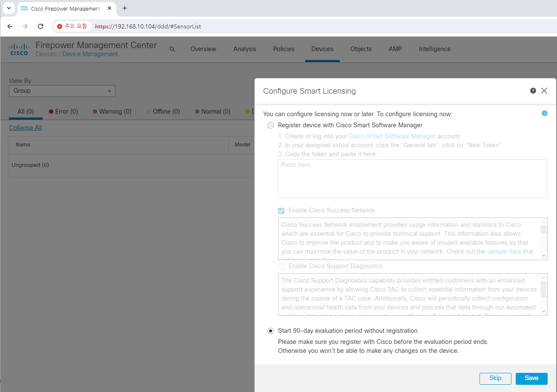Image resolution: width=557 pixels, height=392 pixels.
Task: Click the Model column header
Action: [x=242, y=145]
